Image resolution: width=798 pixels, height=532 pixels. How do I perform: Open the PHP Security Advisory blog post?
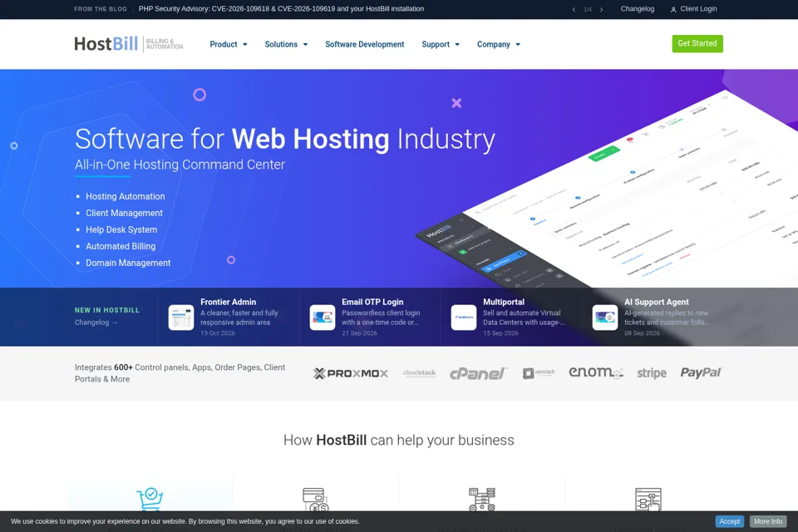click(x=281, y=8)
